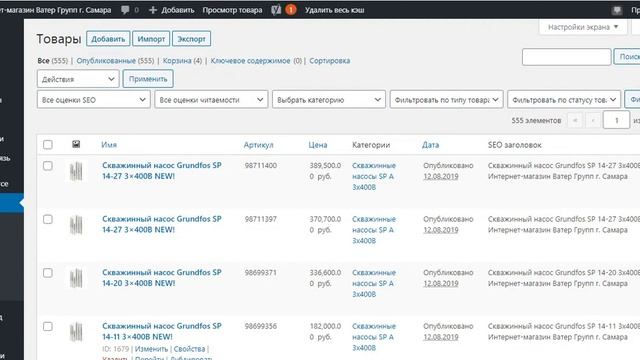Check the box for product 98711397
This screenshot has width=640, height=360.
coord(48,219)
